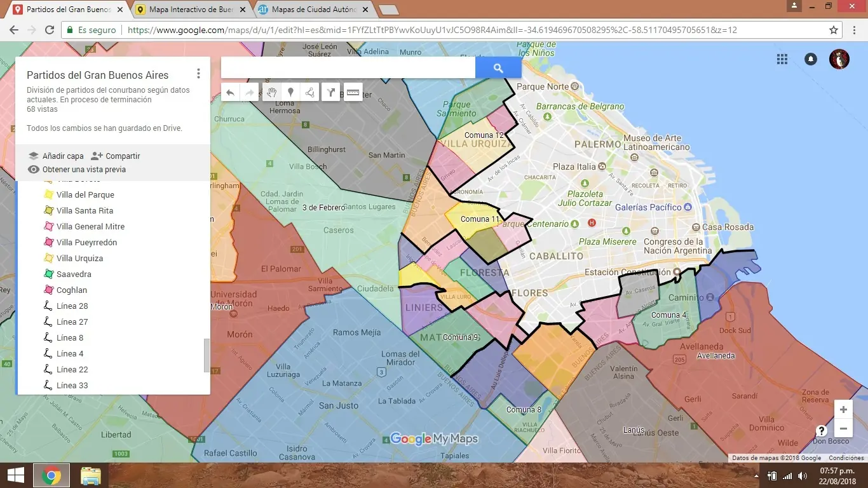The image size is (868, 488).
Task: Click Obtener una vista previa
Action: 77,170
